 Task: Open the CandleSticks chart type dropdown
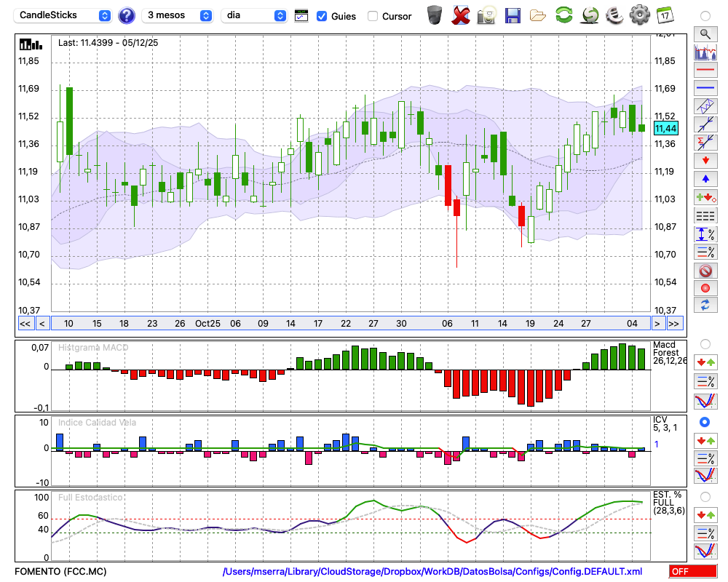point(63,15)
